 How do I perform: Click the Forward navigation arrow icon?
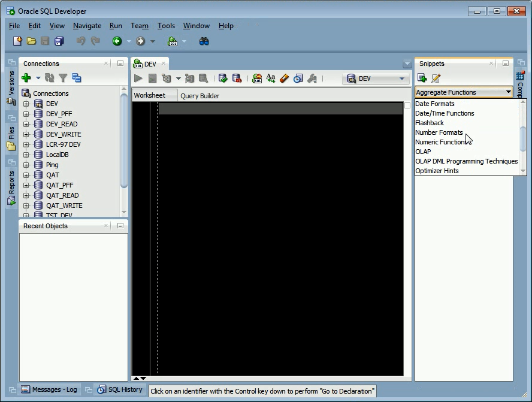click(x=140, y=41)
